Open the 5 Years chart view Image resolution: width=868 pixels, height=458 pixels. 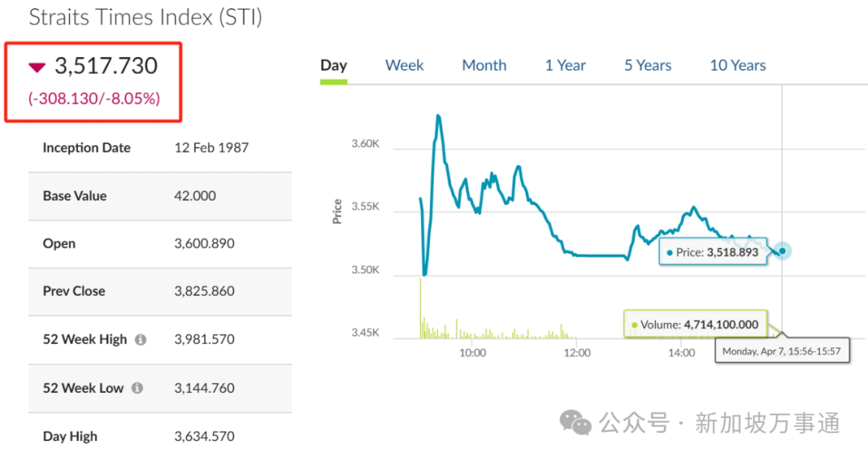coord(648,65)
